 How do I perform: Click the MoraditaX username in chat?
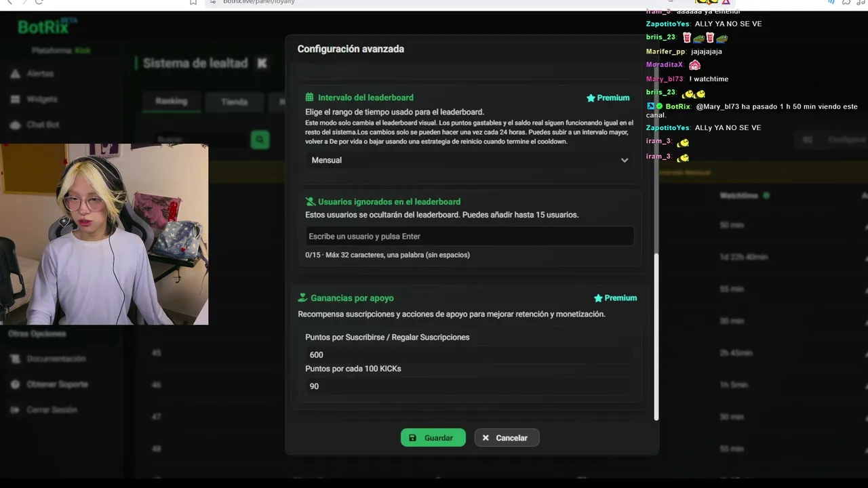665,65
